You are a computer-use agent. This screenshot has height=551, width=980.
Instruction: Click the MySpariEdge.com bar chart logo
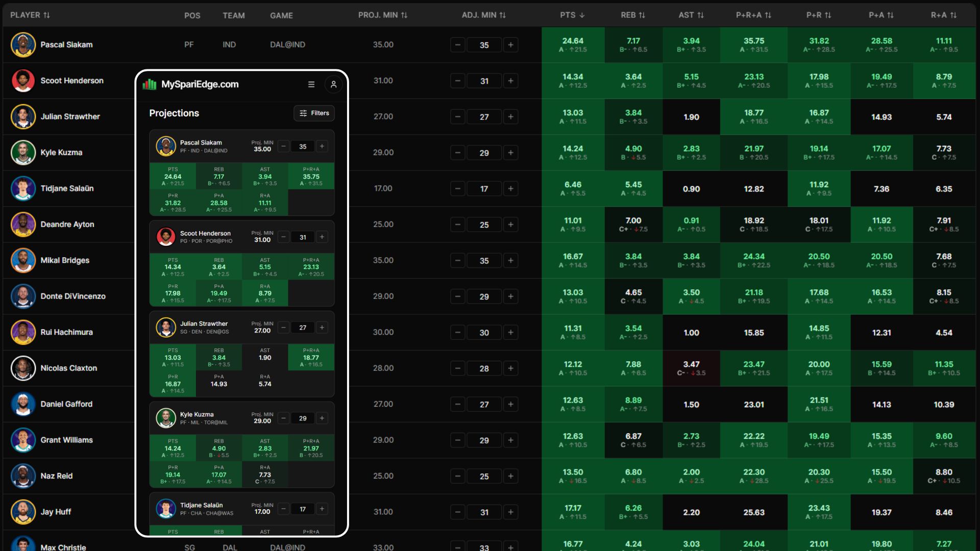point(150,85)
